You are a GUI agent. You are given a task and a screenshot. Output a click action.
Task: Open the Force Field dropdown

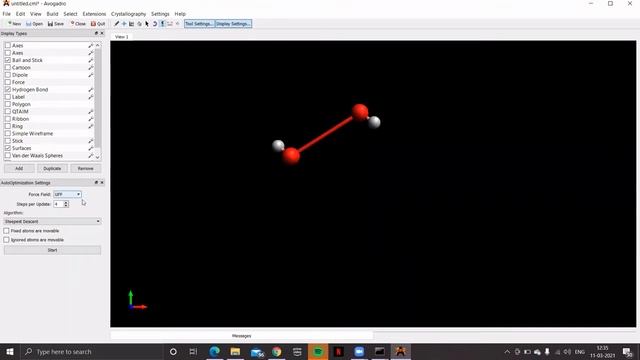(x=67, y=194)
